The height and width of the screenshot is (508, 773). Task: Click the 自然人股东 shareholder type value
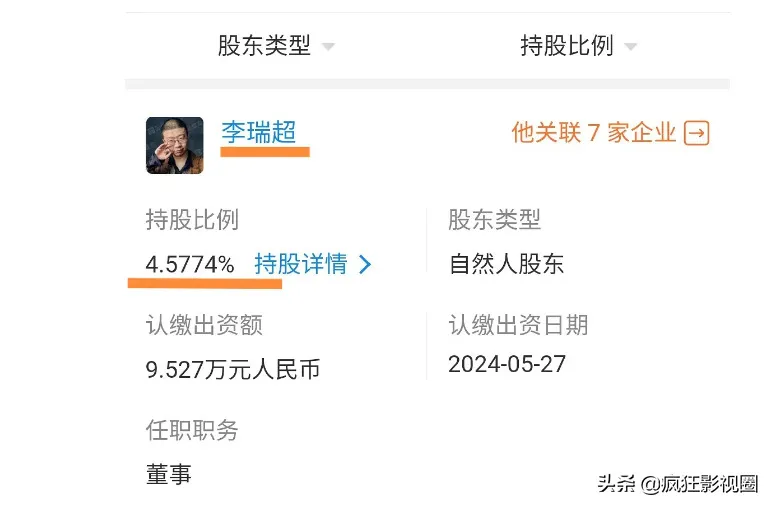[506, 264]
